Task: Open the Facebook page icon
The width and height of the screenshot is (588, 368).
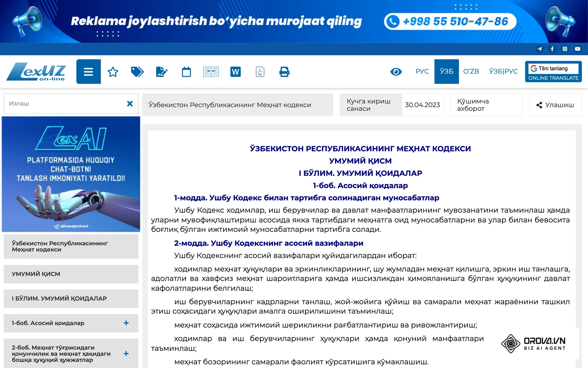Action: 552,49
